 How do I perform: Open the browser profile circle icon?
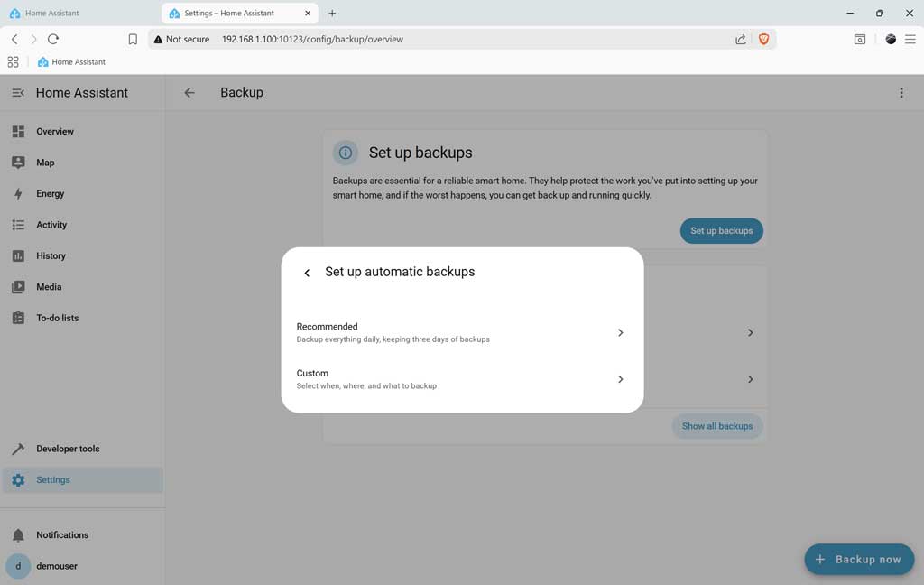[x=891, y=39]
